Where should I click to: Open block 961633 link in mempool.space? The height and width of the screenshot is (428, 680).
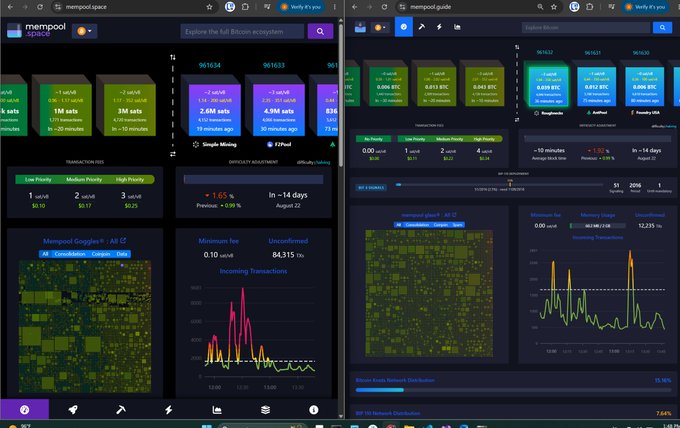(x=274, y=65)
